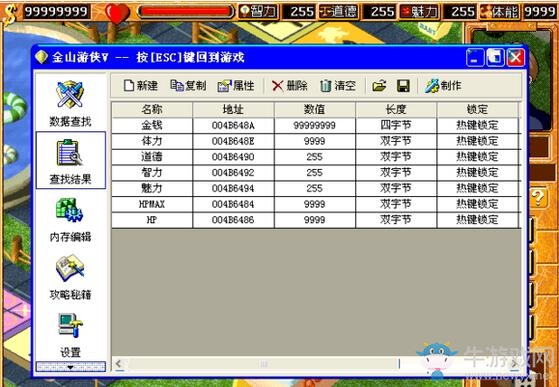Select the 体力 row name cell

(x=152, y=141)
